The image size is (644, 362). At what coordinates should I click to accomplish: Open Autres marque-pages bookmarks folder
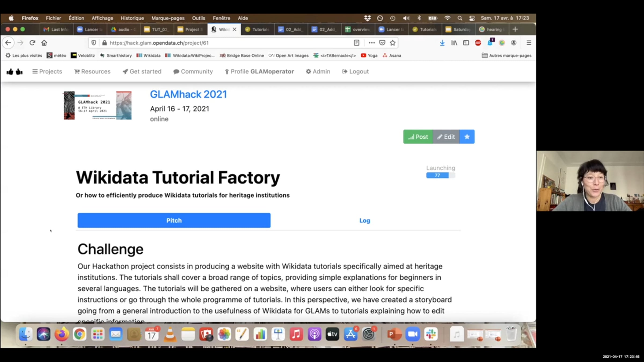point(507,56)
